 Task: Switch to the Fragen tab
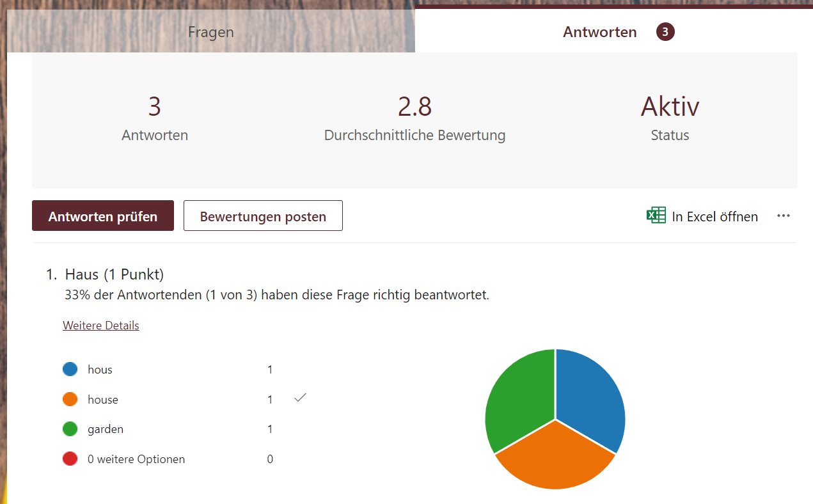click(x=211, y=31)
